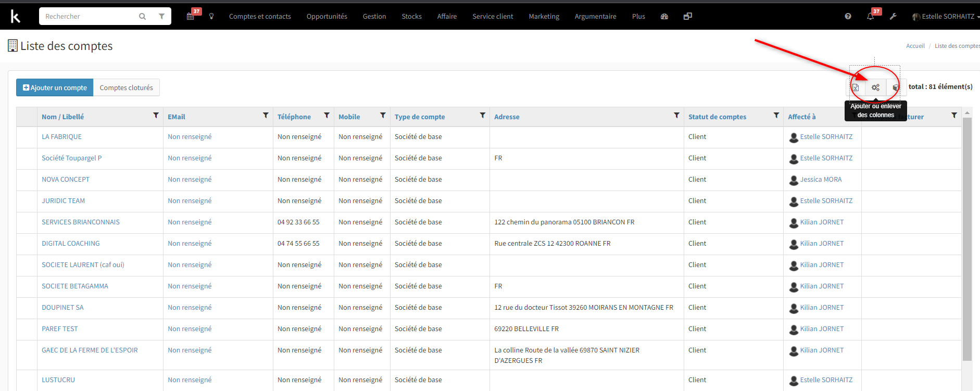Filter the EMail column
The image size is (980, 391).
click(x=266, y=116)
